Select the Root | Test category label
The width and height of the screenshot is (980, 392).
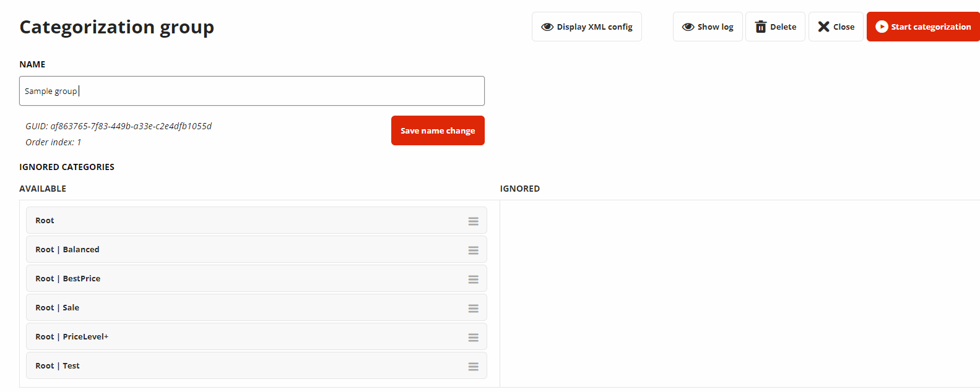click(x=58, y=365)
